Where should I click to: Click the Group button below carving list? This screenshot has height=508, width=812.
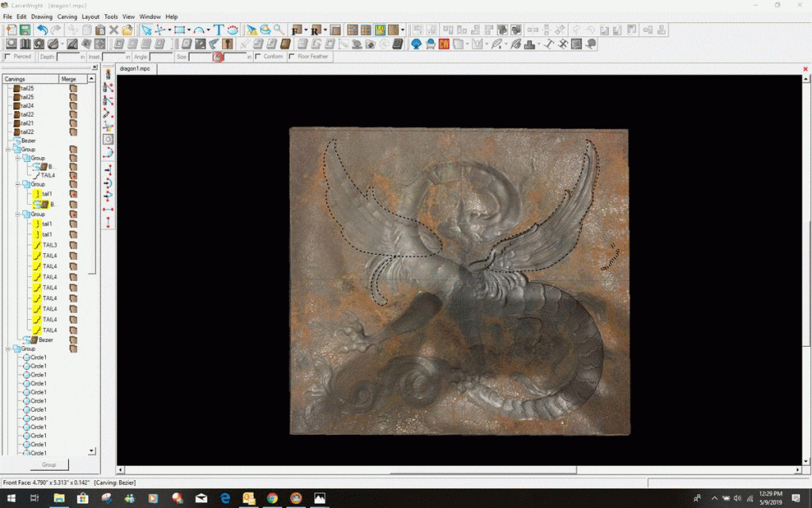pos(49,464)
